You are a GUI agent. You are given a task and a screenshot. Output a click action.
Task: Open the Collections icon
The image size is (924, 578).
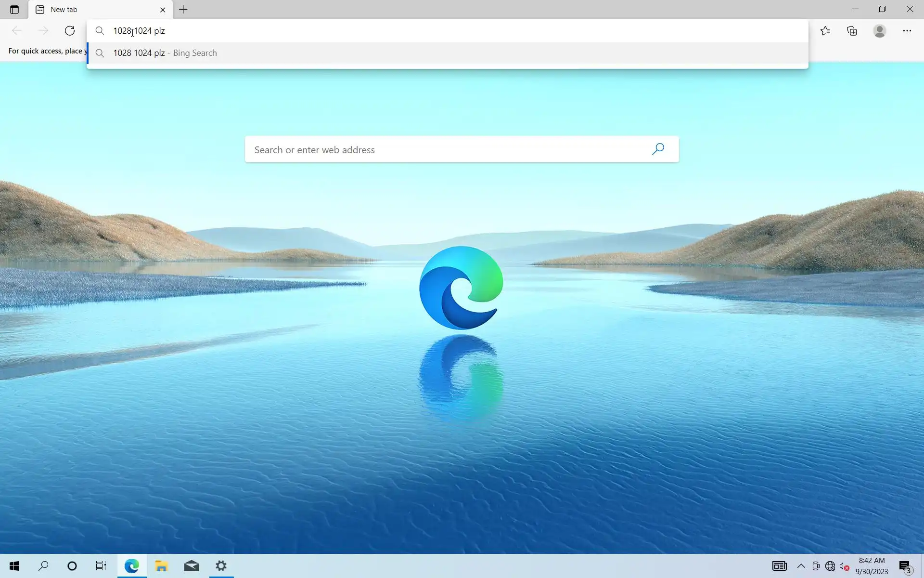pos(852,31)
